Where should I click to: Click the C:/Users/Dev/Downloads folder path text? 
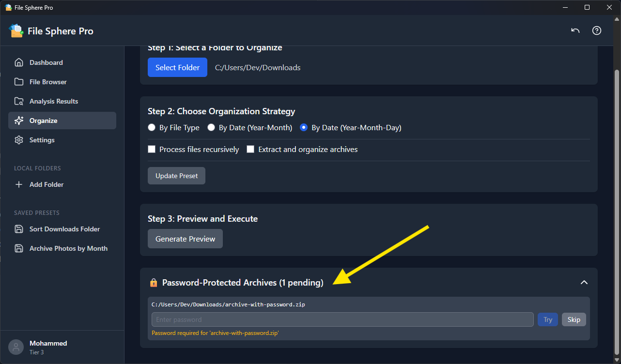[258, 67]
